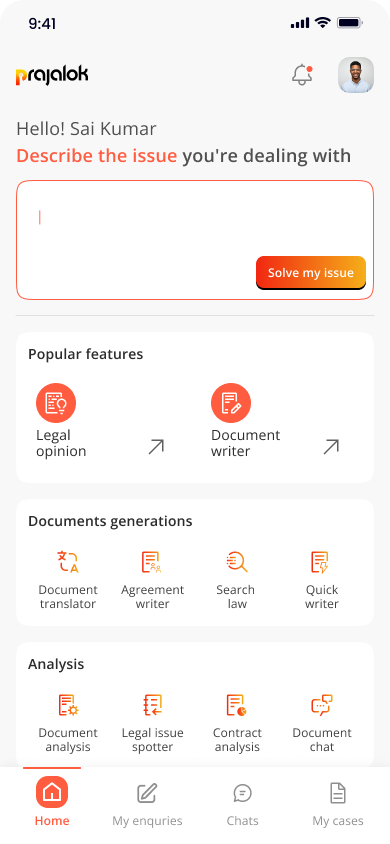The width and height of the screenshot is (390, 844).
Task: Click the Solve my issue button
Action: pos(311,273)
